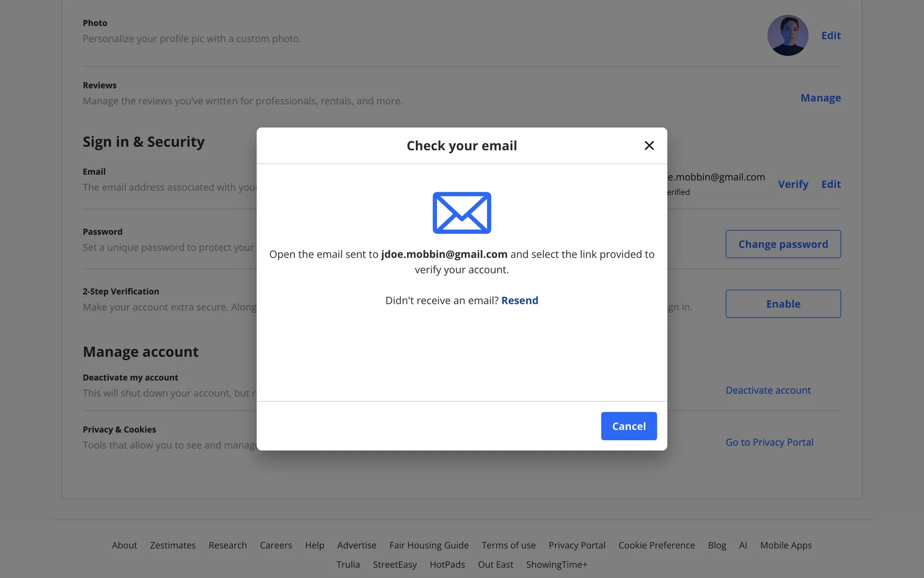Screen dimensions: 924x578
Task: Click the Change password button
Action: [x=783, y=244]
